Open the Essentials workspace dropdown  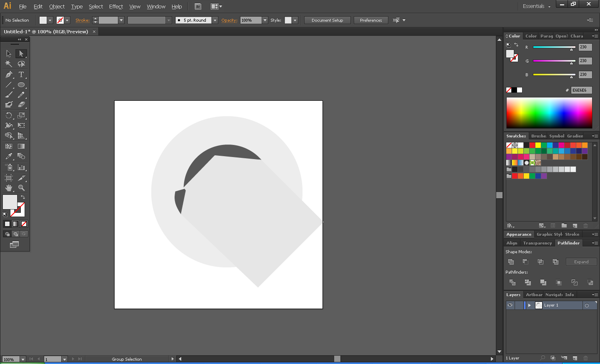tap(537, 6)
